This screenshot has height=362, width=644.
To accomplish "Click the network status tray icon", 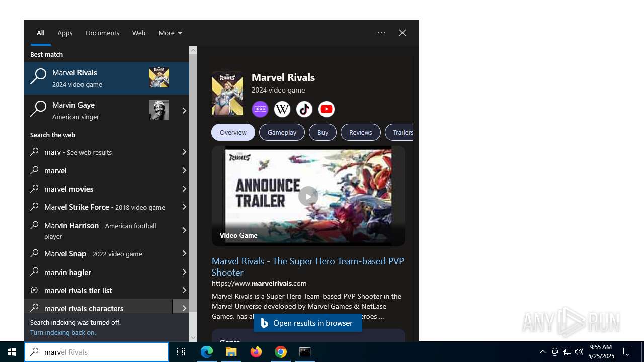I will (567, 352).
